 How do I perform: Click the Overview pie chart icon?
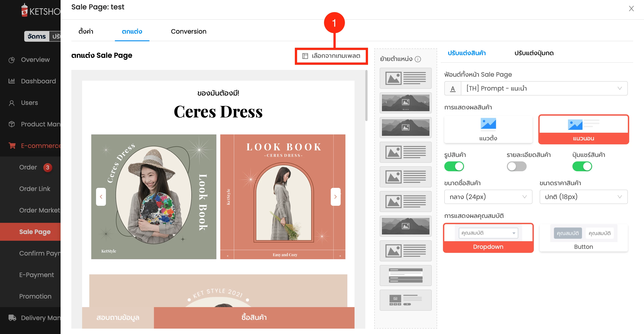[x=11, y=60]
